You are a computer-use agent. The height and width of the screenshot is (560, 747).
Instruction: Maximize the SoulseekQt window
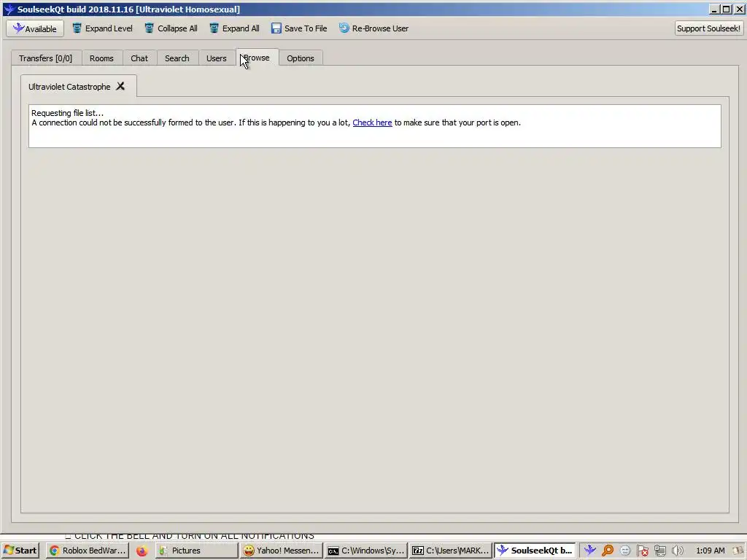coord(727,9)
